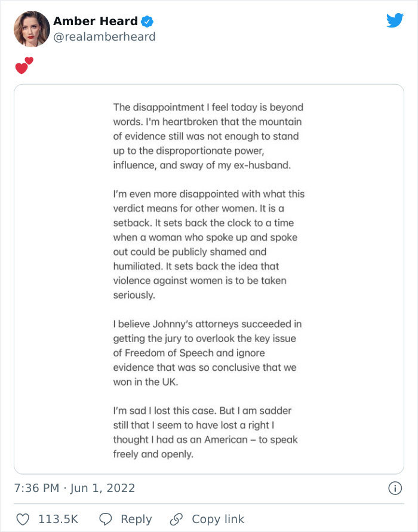Screen dimensions: 418x532
Task: Click the revolving hearts emoji
Action: point(23,65)
